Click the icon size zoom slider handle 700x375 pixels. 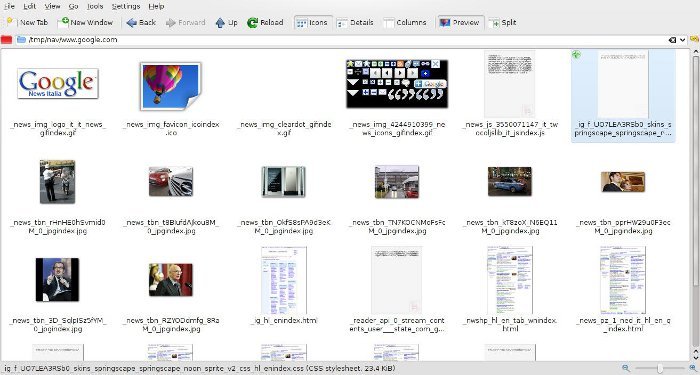coord(660,368)
